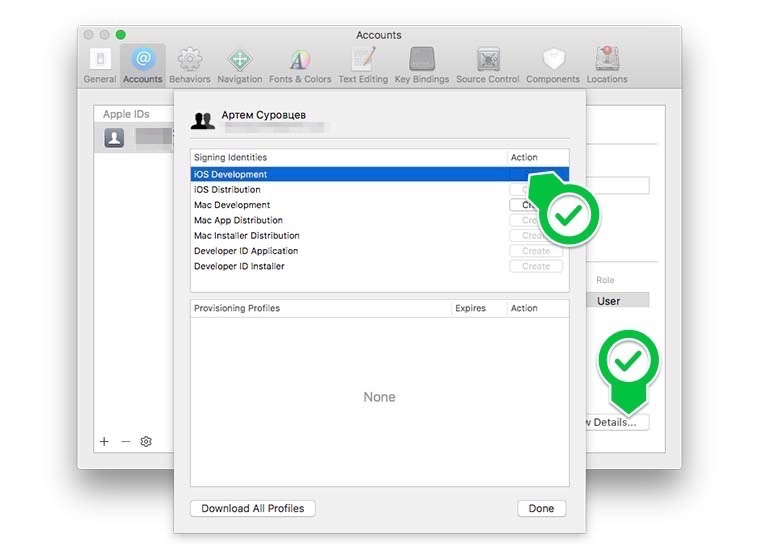The width and height of the screenshot is (760, 550).
Task: Select the Apple ID account avatar
Action: [114, 138]
